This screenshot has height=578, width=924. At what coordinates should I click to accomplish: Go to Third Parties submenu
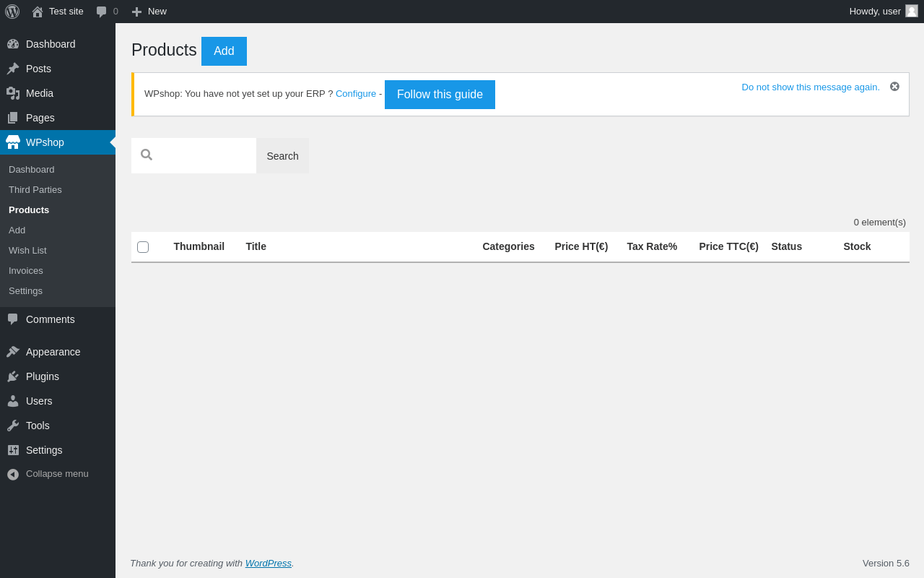35,190
